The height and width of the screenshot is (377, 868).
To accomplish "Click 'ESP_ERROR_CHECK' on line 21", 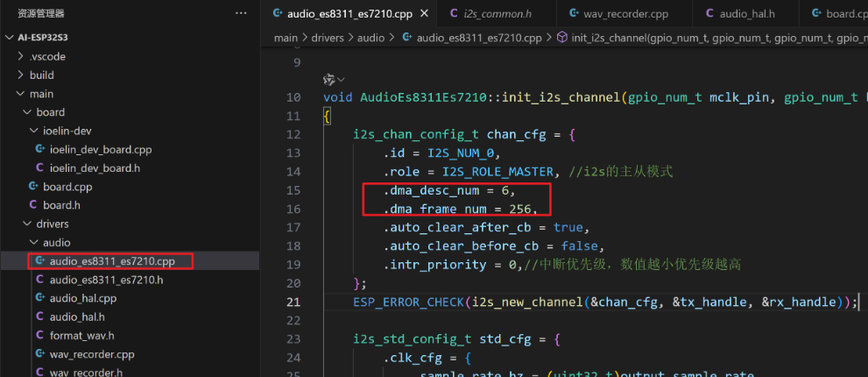I will pyautogui.click(x=408, y=302).
